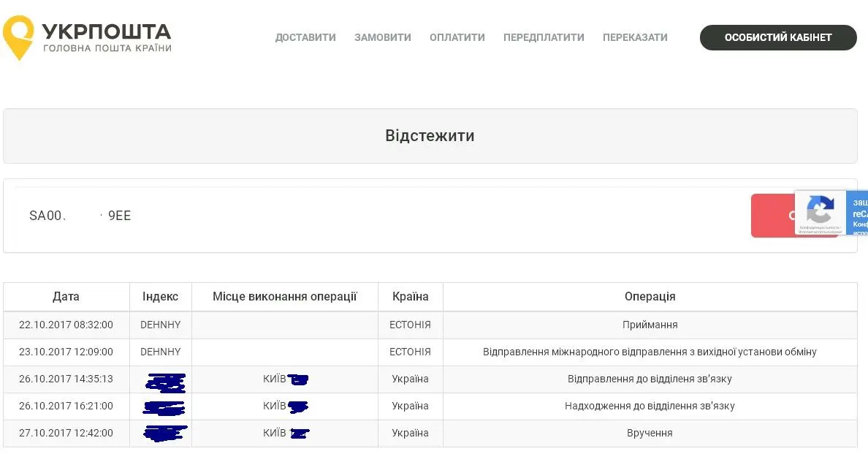Open the ОПЛАТИТИ menu item
Image resolution: width=868 pixels, height=454 pixels.
click(x=457, y=37)
